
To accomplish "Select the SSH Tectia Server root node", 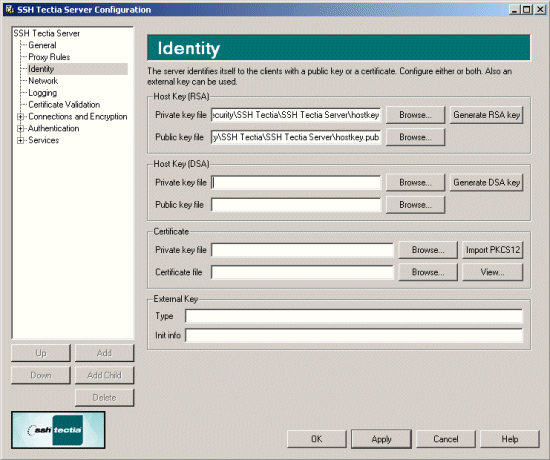I will click(47, 33).
